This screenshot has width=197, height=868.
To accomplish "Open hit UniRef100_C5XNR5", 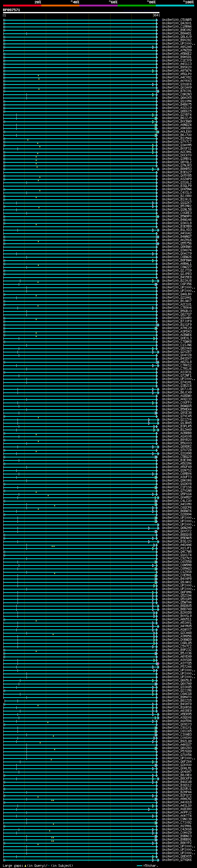I will click(x=177, y=20).
